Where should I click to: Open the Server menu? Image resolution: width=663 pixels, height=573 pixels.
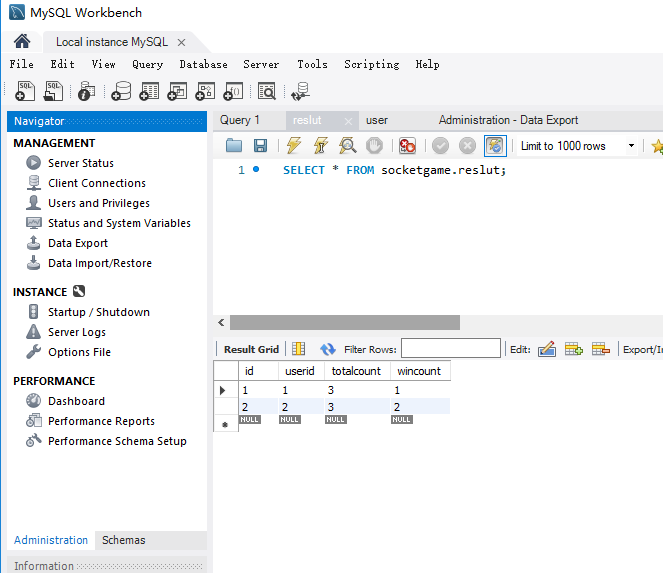[261, 64]
